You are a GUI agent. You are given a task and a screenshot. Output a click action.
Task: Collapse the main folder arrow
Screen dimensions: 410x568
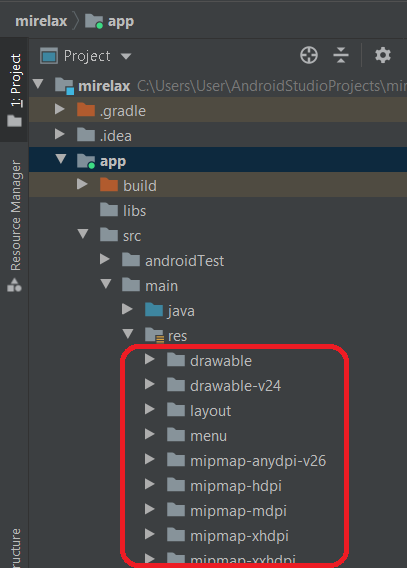[105, 284]
